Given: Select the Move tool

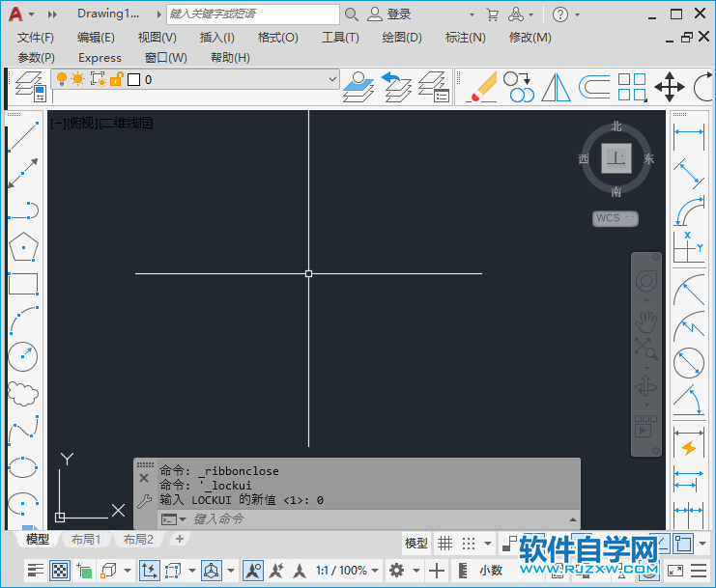Looking at the screenshot, I should pos(670,87).
